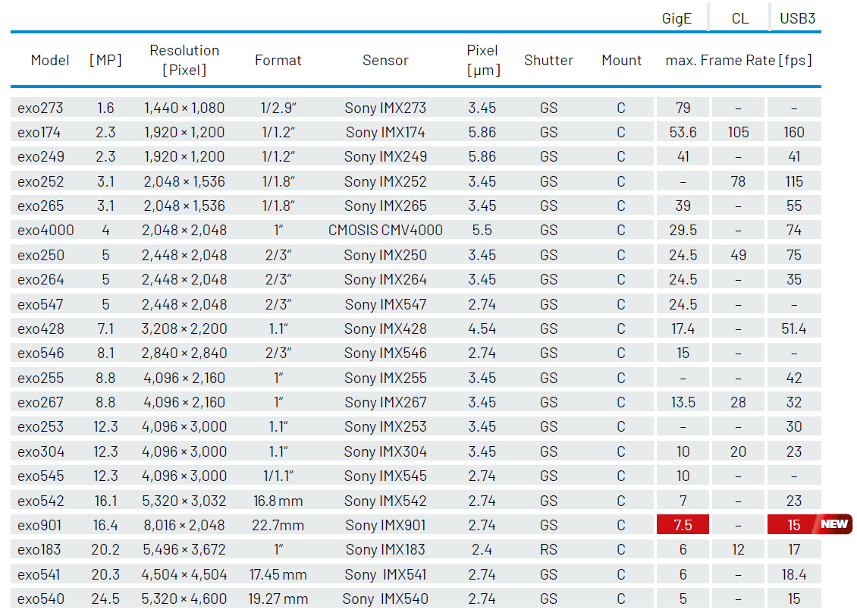Select the exo252 model name
857x616 pixels.
click(x=40, y=181)
